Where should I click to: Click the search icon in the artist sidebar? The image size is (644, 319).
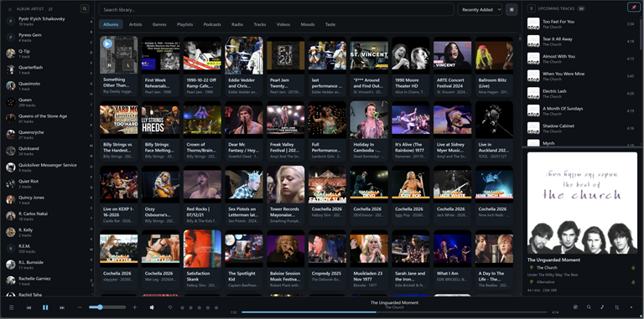point(84,8)
